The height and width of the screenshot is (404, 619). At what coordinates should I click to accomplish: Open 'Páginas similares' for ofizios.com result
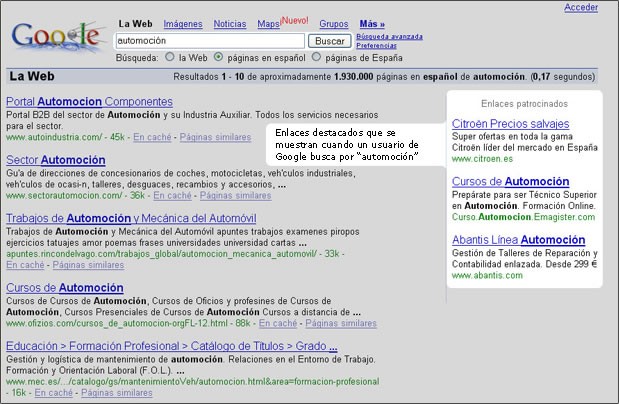coord(341,323)
